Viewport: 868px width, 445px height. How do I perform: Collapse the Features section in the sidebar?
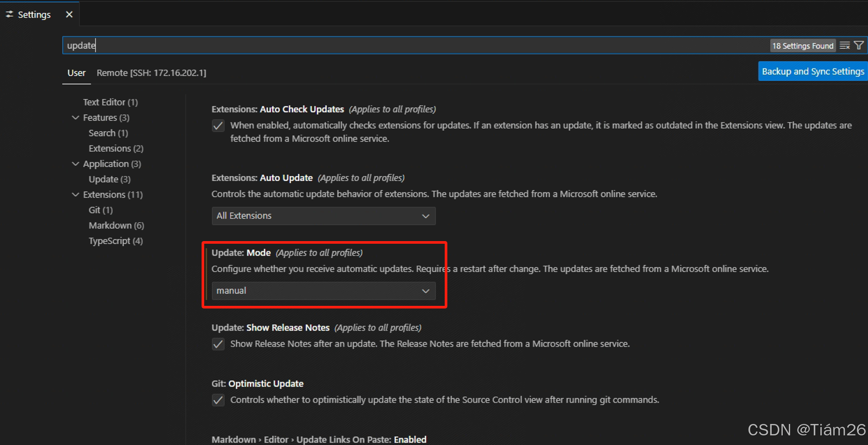pos(75,117)
